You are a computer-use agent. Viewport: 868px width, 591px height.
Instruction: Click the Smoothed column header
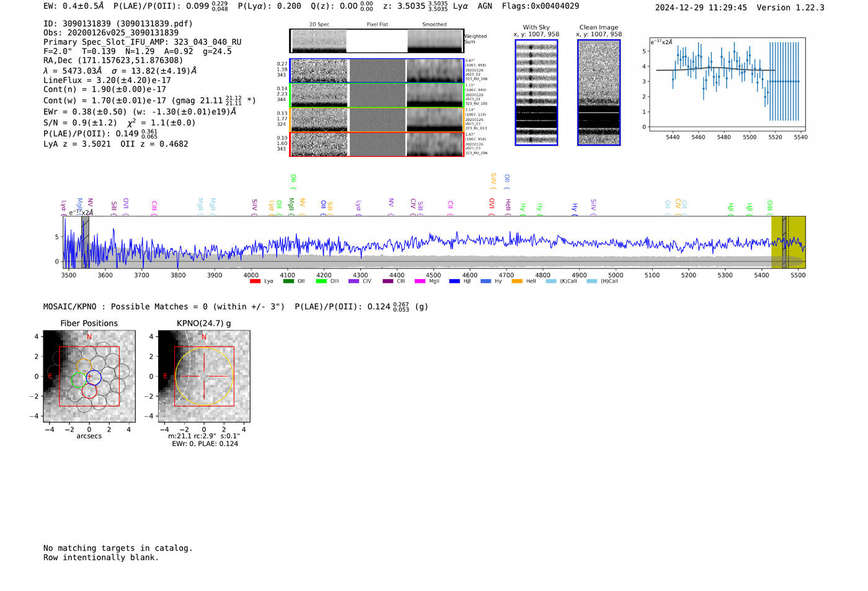(434, 25)
